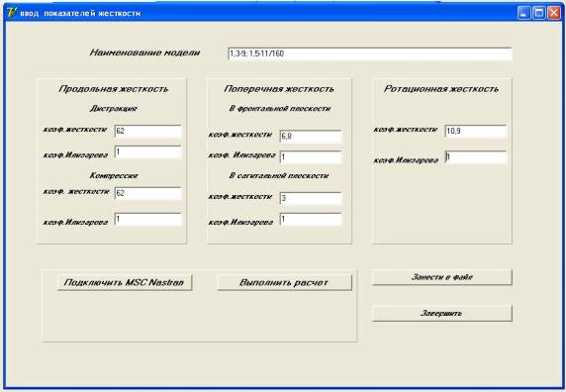Close the stiffness input window
This screenshot has width=566, height=392.
pyautogui.click(x=554, y=13)
